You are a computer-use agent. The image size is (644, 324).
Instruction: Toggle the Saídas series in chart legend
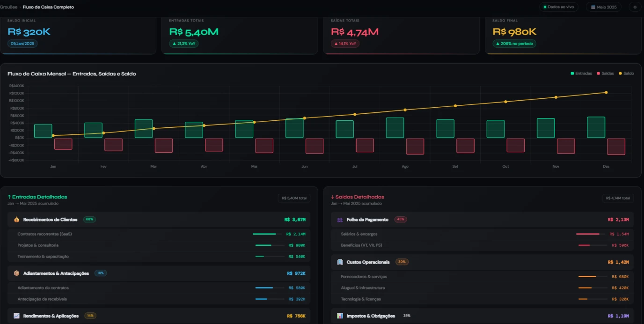click(x=605, y=74)
